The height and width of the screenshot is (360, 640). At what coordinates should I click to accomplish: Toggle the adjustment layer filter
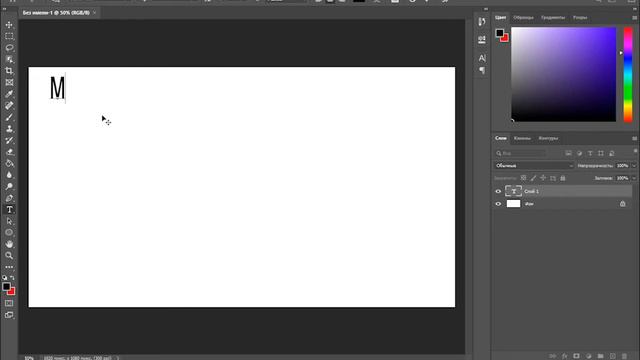tap(580, 153)
